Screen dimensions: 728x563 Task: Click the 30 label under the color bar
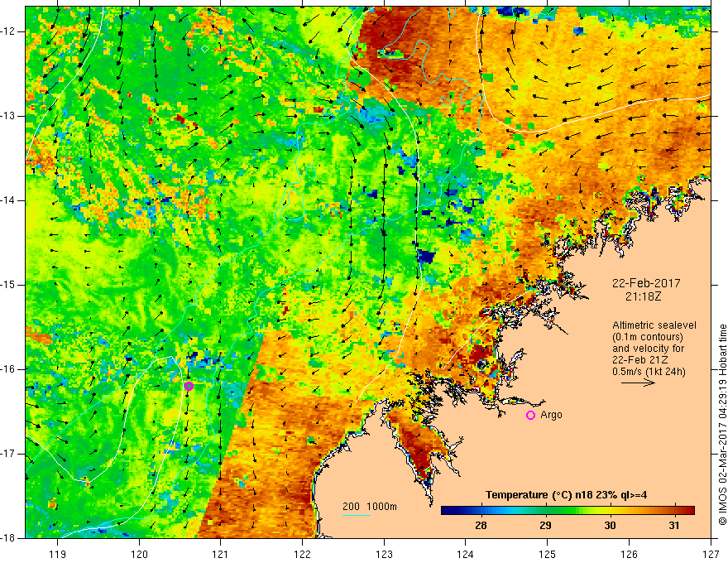610,526
